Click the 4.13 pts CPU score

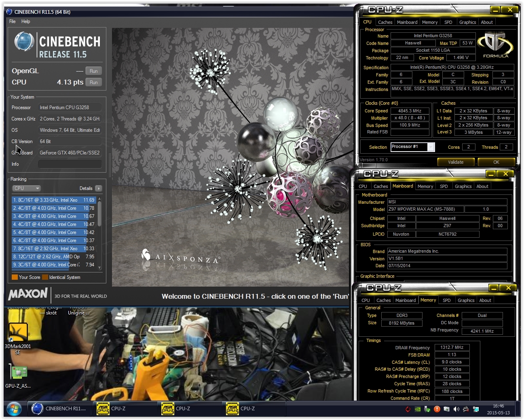tap(70, 82)
